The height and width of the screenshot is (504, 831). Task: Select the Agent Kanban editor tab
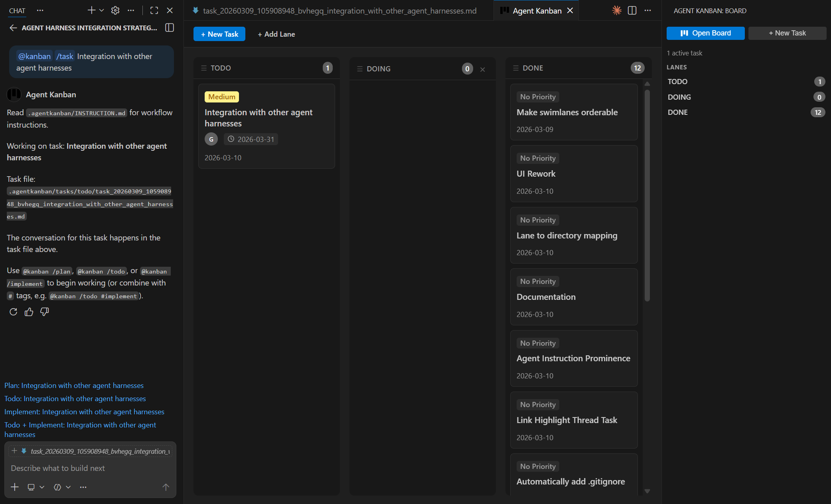[x=537, y=11]
